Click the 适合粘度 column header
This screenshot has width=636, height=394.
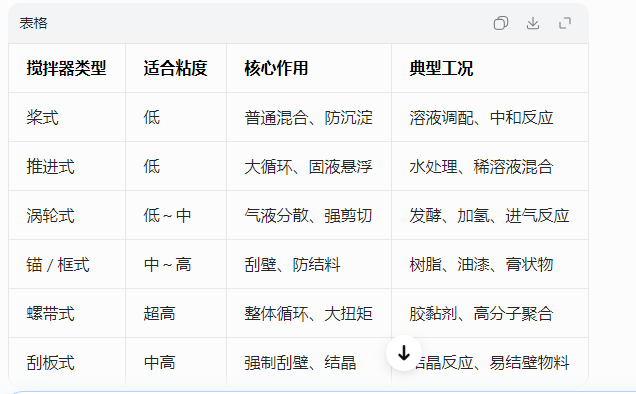point(175,68)
